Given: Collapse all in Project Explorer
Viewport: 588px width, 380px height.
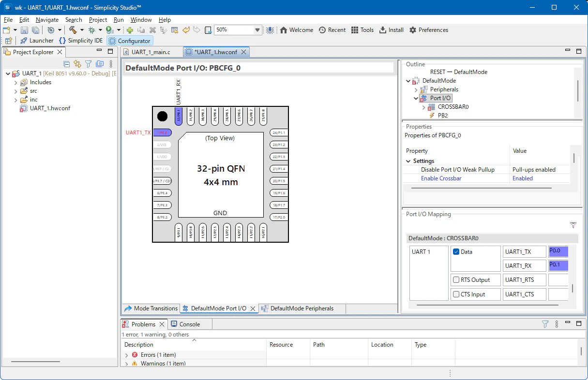Looking at the screenshot, I should pyautogui.click(x=67, y=64).
